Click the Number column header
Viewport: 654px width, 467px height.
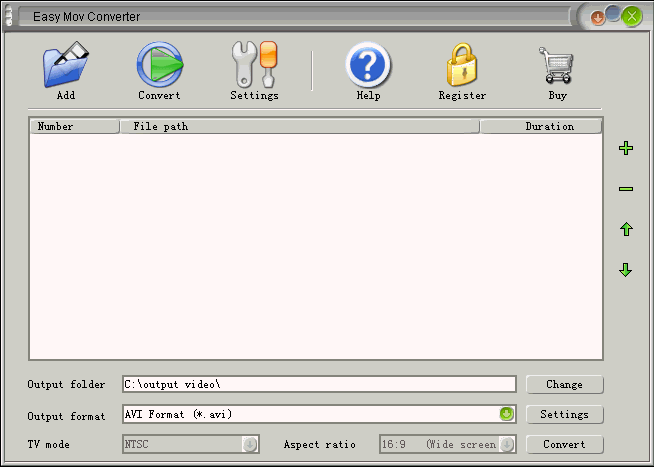tap(74, 126)
